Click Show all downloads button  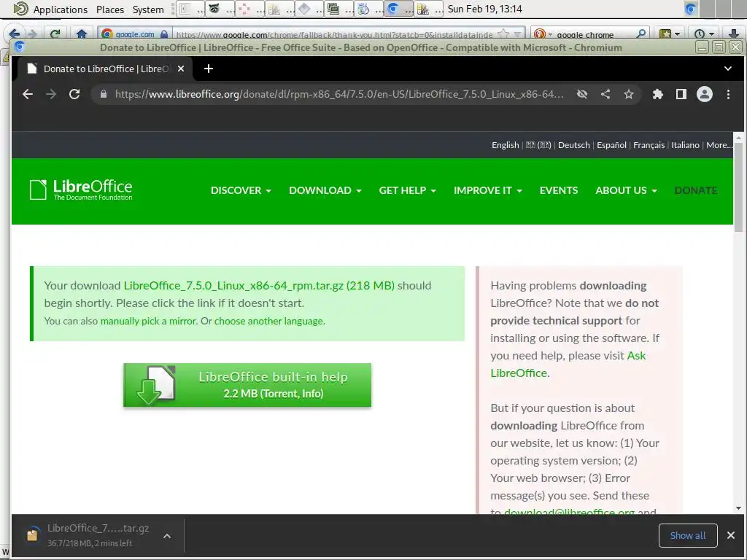(x=688, y=535)
